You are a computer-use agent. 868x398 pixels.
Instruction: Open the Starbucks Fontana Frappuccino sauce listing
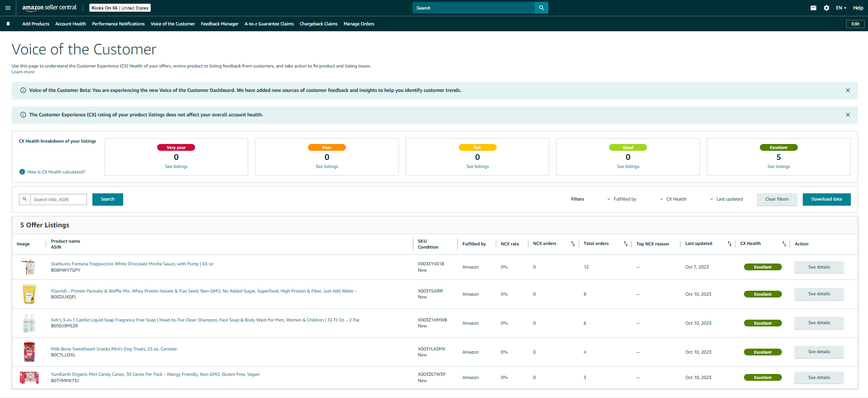(132, 264)
